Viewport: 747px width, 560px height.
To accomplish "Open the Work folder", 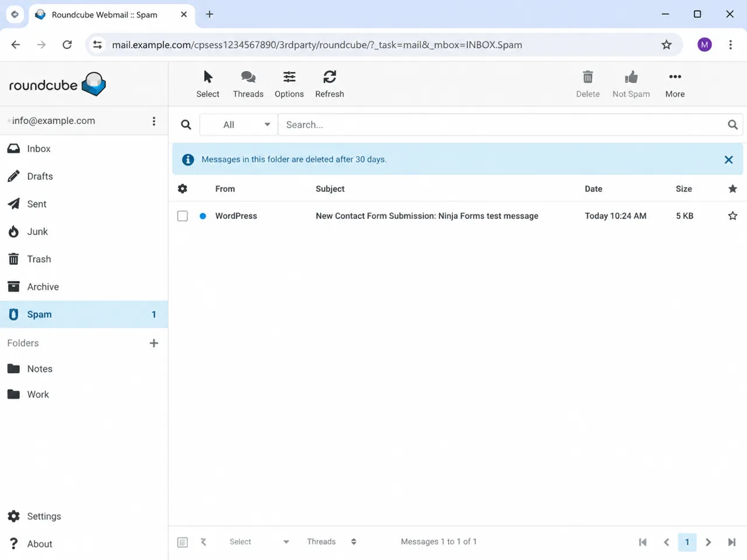I will coord(84,394).
